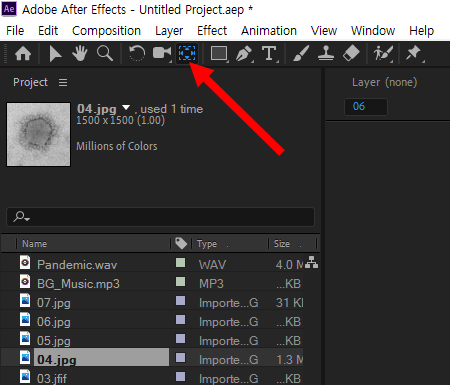Select the BG_Music.mp3 file name

click(x=78, y=284)
